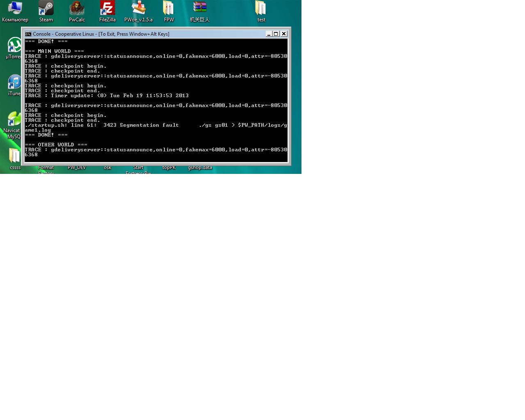
Task: Click the Segmentation fault error line
Action: click(156, 128)
